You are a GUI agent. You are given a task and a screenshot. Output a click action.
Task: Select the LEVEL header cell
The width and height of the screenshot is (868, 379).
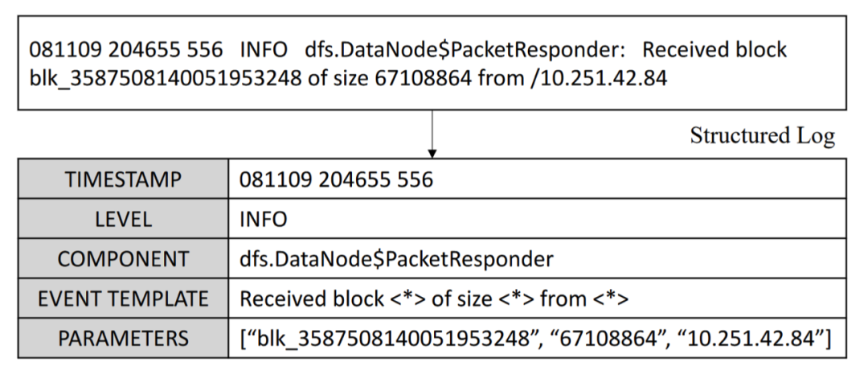123,219
